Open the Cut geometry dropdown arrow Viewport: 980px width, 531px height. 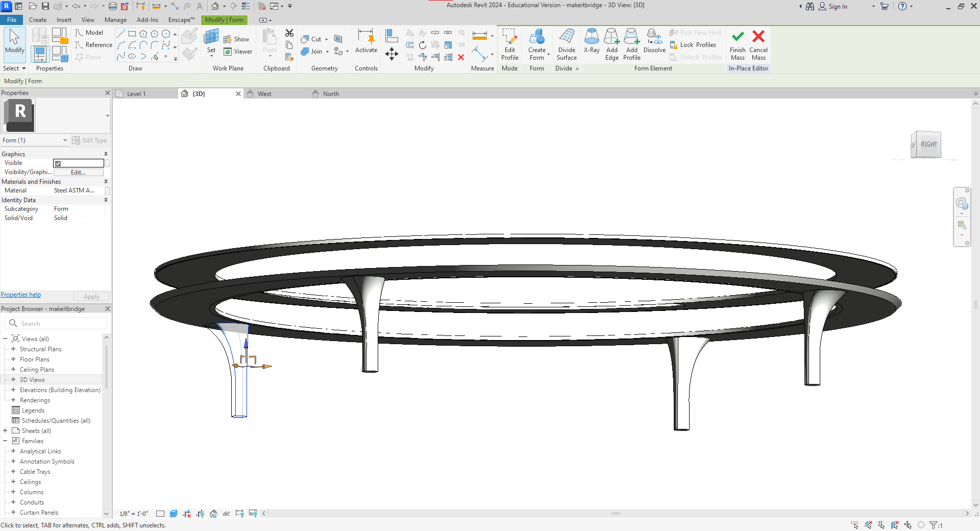(327, 40)
